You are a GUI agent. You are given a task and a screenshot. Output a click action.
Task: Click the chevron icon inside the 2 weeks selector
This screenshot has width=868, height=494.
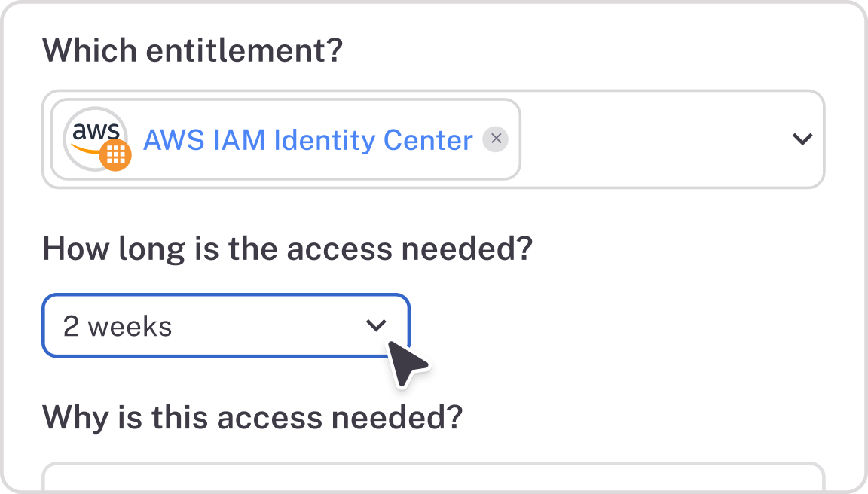coord(376,325)
